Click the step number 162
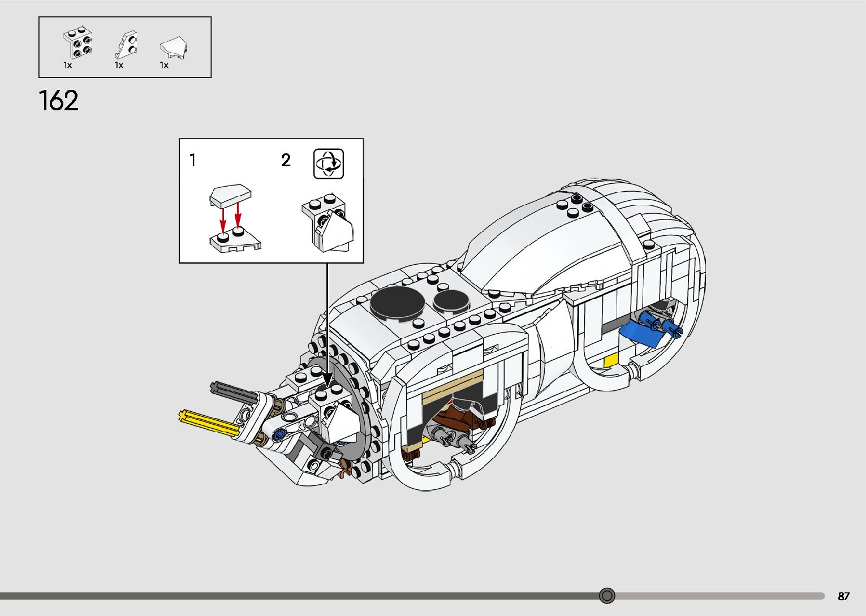 (x=59, y=101)
